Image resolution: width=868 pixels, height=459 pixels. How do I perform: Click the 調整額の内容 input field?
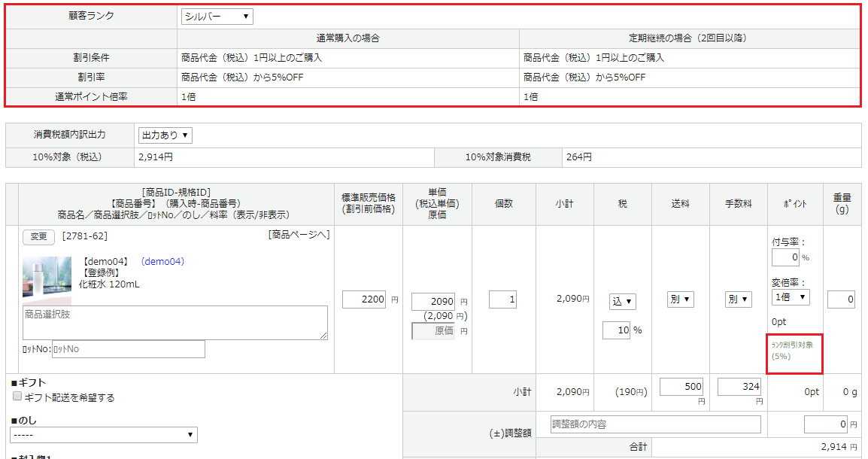pyautogui.click(x=654, y=424)
